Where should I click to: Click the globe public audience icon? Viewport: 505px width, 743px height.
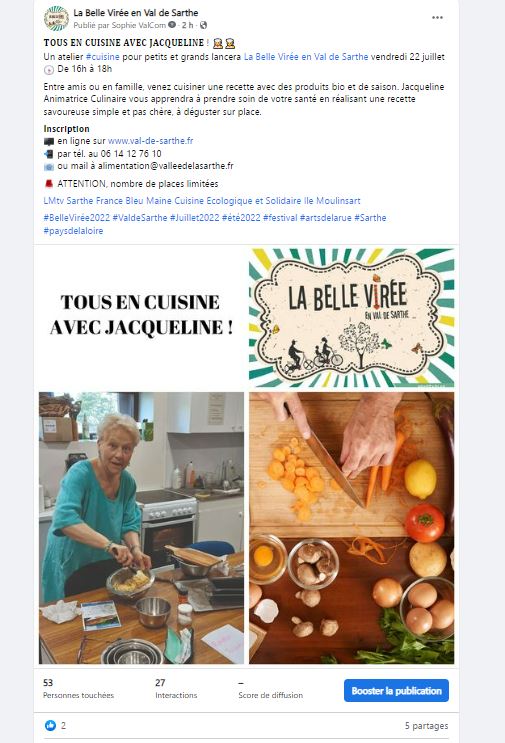click(204, 25)
